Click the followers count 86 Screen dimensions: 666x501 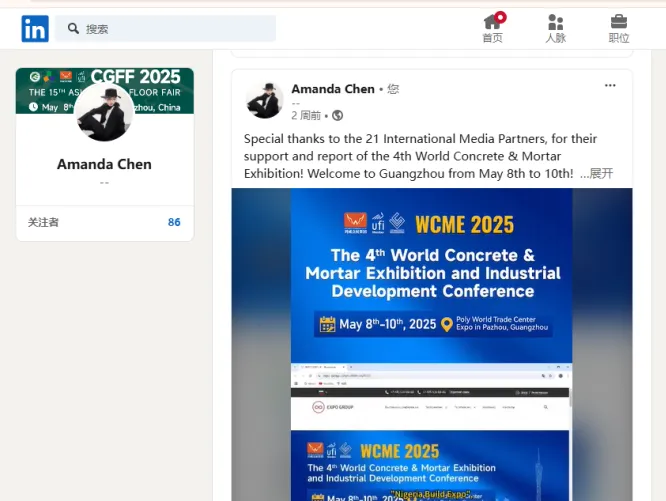point(174,222)
